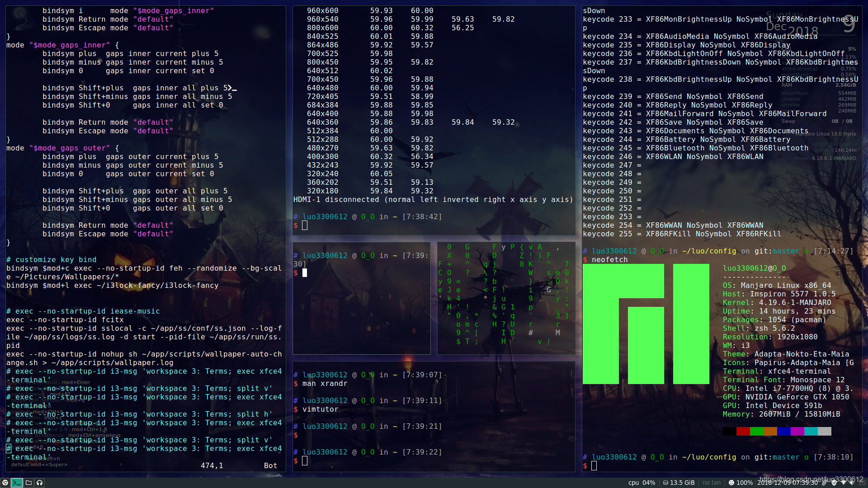Image resolution: width=868 pixels, height=488 pixels.
Task: Click the disk icon beside 13.5 GiB
Action: click(x=665, y=483)
